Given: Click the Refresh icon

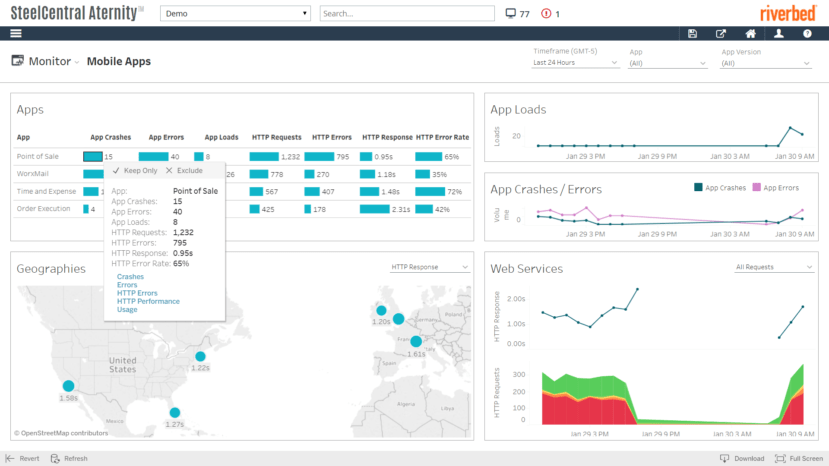Looking at the screenshot, I should [55, 458].
